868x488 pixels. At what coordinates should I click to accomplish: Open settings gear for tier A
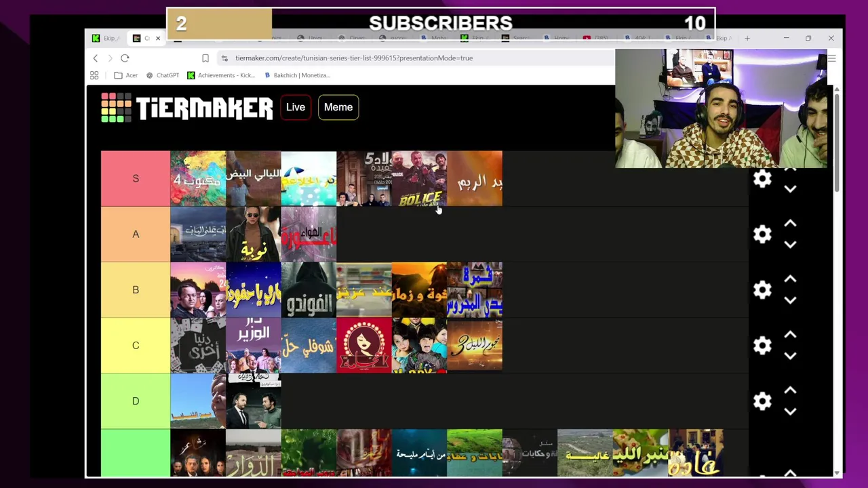(x=762, y=235)
